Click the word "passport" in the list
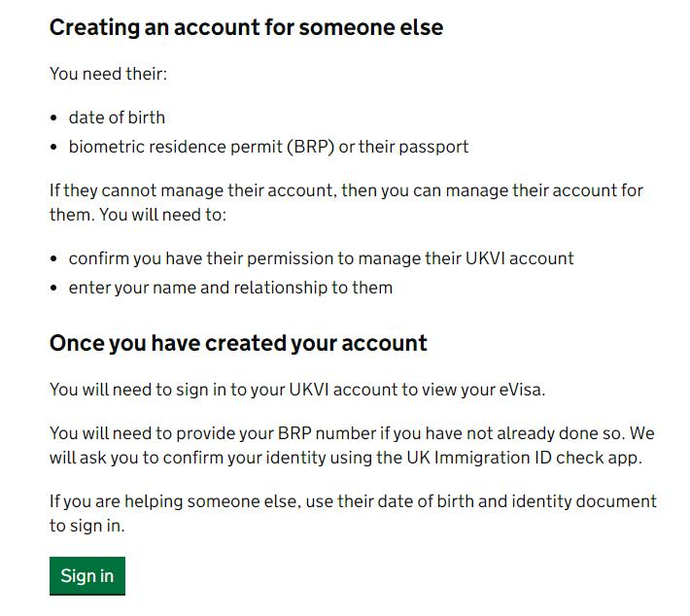Image resolution: width=690 pixels, height=616 pixels. click(435, 147)
